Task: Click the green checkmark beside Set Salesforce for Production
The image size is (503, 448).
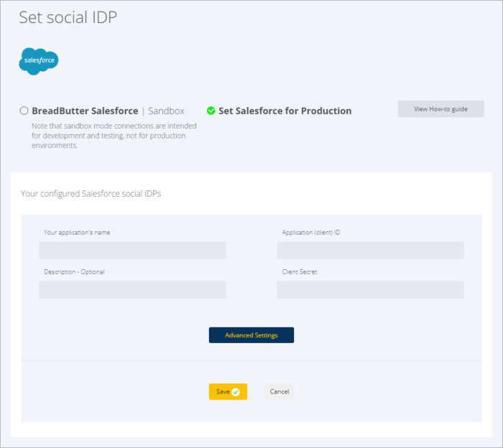Action: [x=211, y=111]
